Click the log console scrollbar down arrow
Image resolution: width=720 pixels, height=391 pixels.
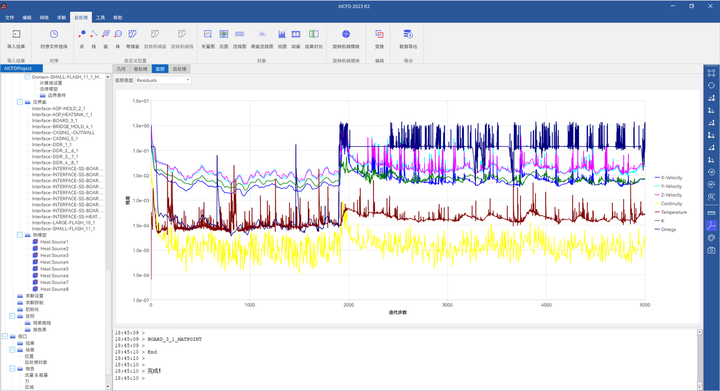click(x=699, y=386)
